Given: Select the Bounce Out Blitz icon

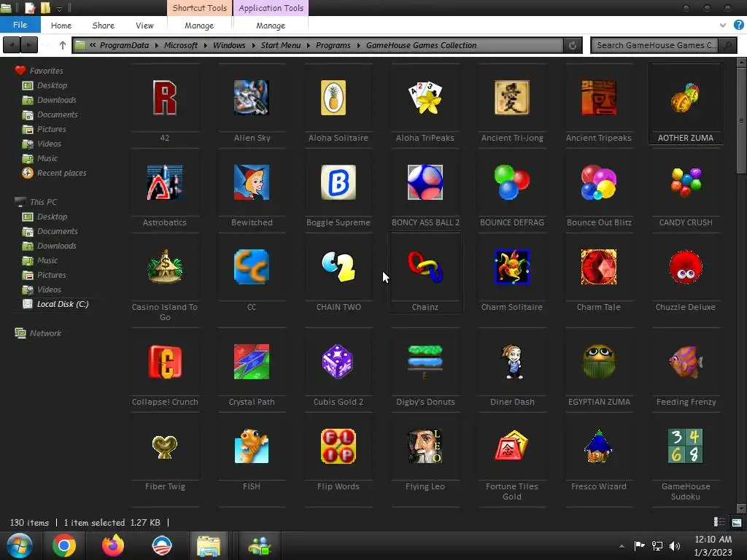Looking at the screenshot, I should coord(599,182).
